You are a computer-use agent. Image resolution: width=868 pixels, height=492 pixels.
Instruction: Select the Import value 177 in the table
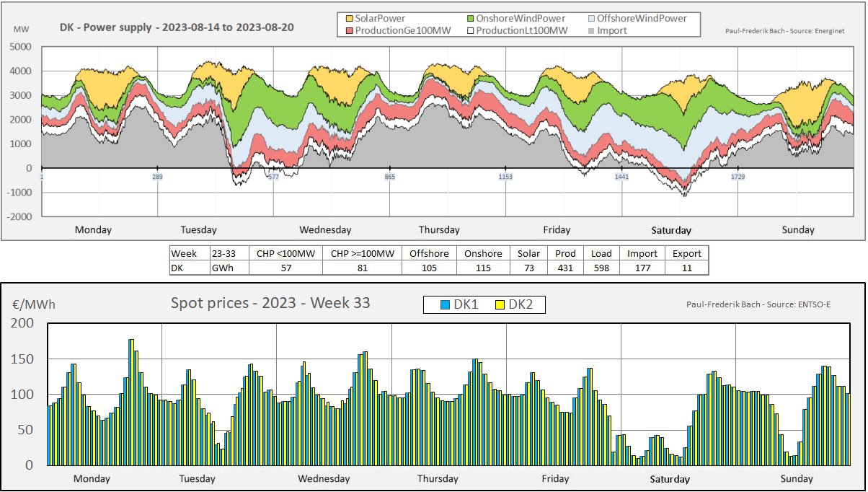pyautogui.click(x=642, y=268)
